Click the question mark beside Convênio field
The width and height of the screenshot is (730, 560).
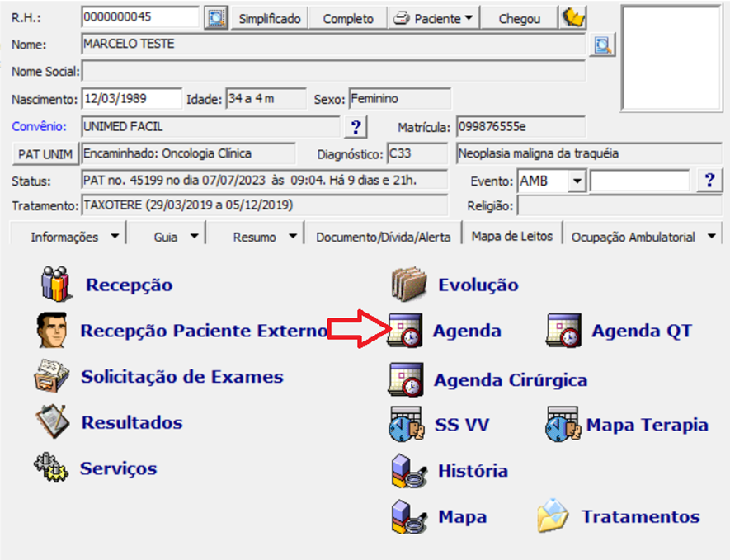point(356,127)
